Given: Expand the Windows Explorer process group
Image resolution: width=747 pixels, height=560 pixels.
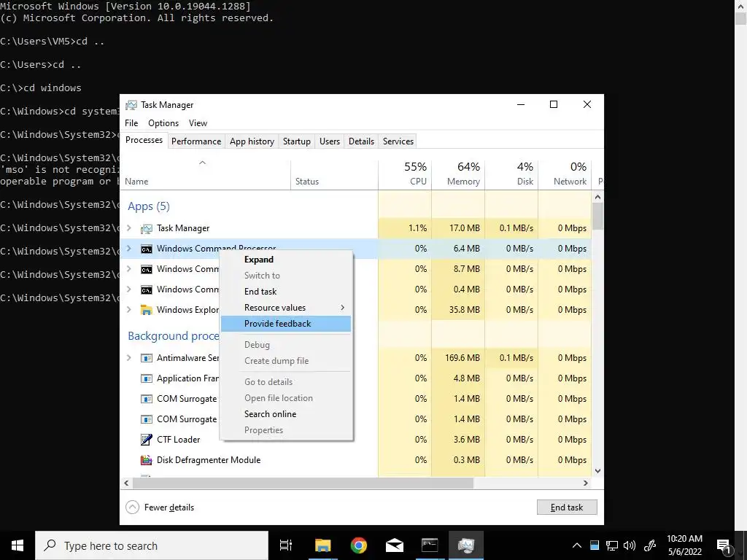Looking at the screenshot, I should (x=128, y=309).
